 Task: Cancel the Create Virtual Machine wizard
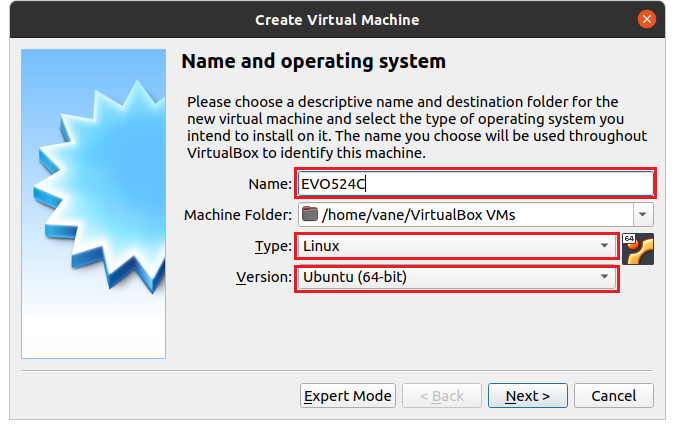tap(614, 395)
